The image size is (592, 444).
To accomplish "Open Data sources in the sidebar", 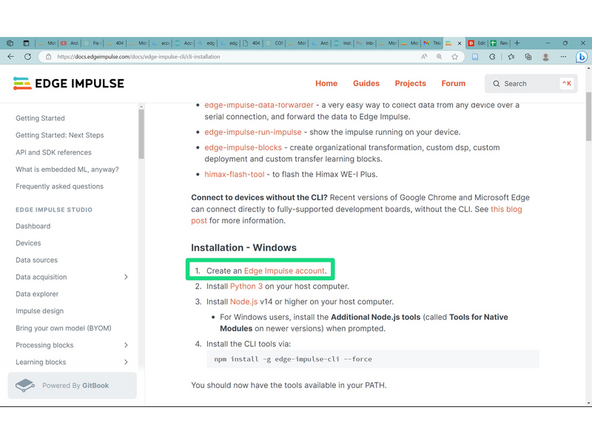I will pyautogui.click(x=37, y=260).
